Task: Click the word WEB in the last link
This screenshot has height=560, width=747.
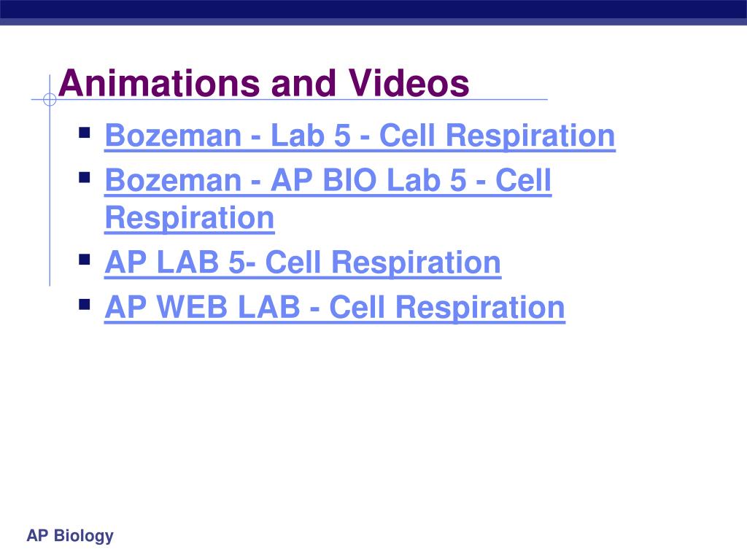Action: pyautogui.click(x=192, y=307)
